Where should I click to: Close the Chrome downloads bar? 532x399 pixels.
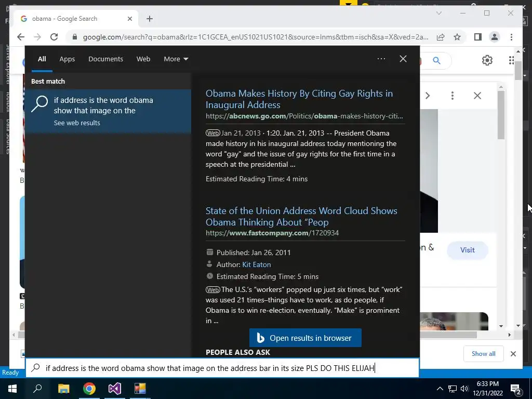click(513, 354)
